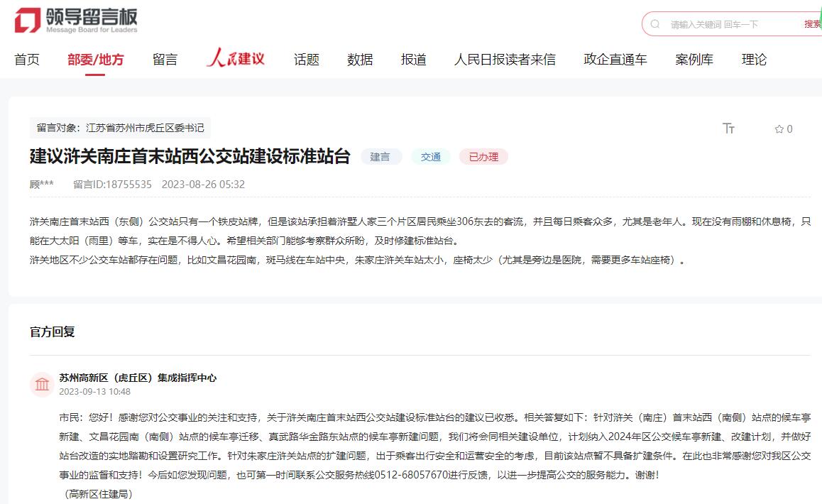Click the 交通 topic tag
Screen dimensions: 822x504
click(x=430, y=157)
